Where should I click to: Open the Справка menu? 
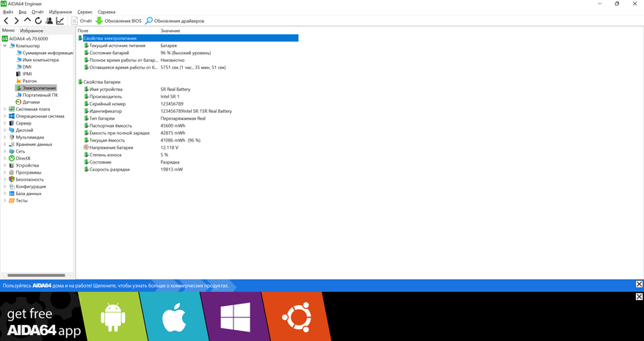106,12
